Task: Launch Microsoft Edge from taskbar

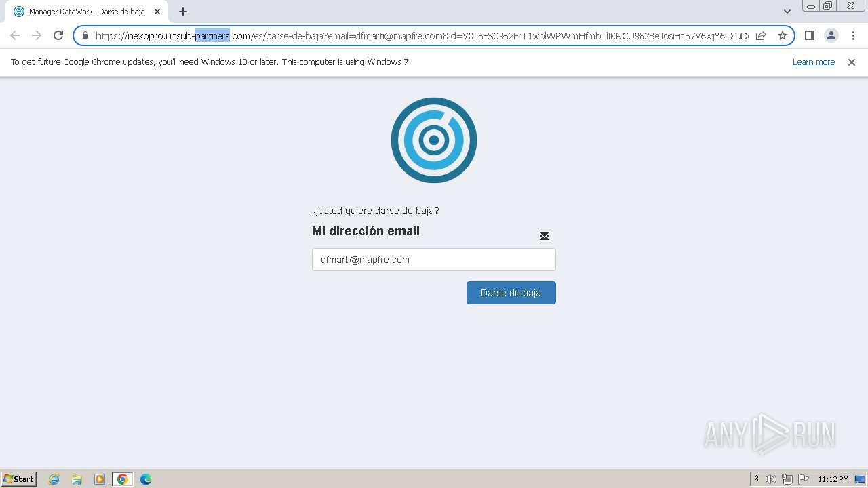Action: pyautogui.click(x=146, y=479)
